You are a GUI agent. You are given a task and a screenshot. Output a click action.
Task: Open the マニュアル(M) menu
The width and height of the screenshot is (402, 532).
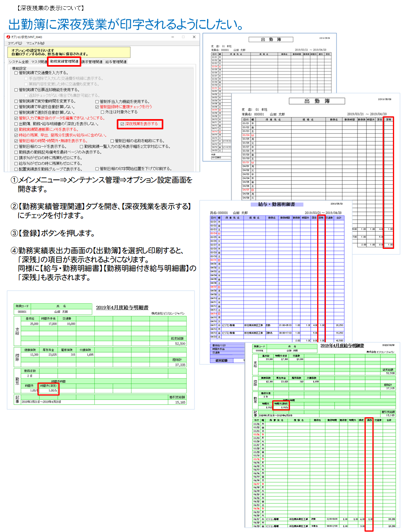point(35,43)
